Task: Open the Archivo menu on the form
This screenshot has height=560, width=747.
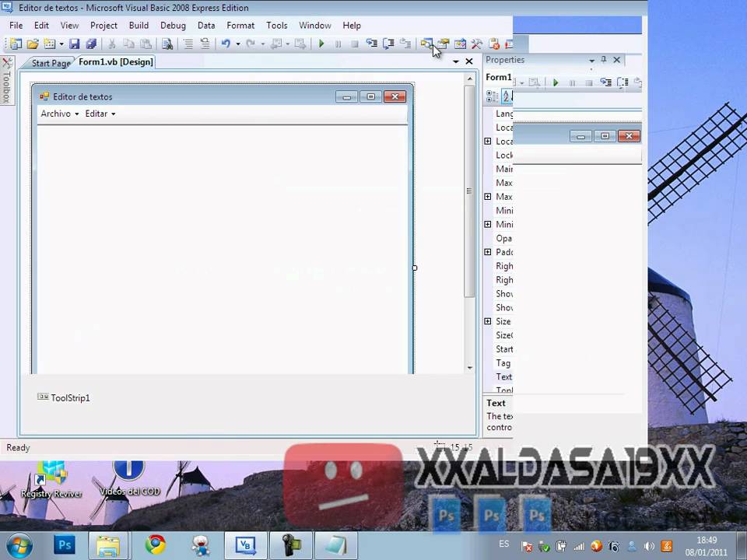Action: point(60,114)
